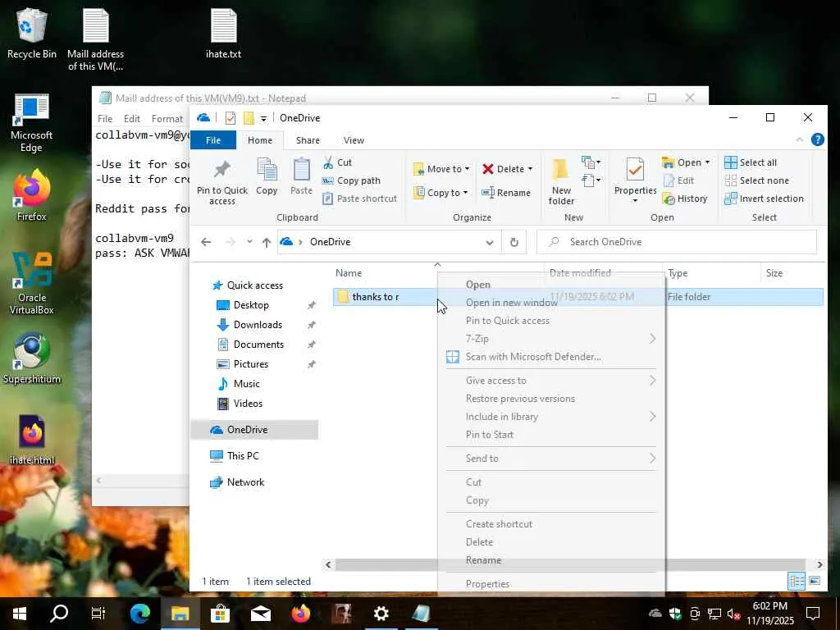Choose Scan with Microsoft Defender
840x630 pixels.
click(x=550, y=357)
